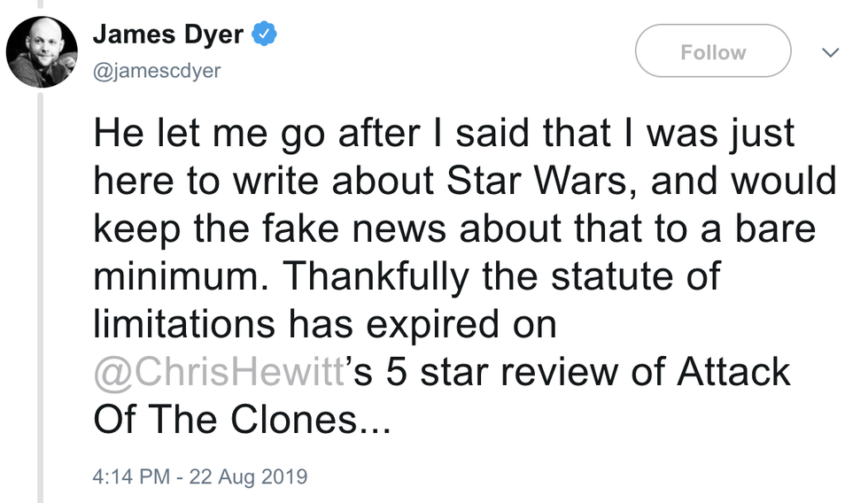Viewport: 868px width, 503px height.
Task: Click James Dyer's profile avatar photo
Action: tap(42, 51)
